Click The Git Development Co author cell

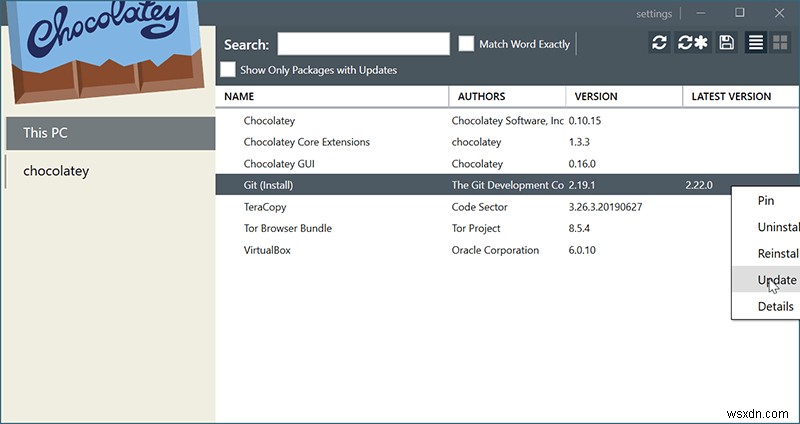click(x=508, y=185)
